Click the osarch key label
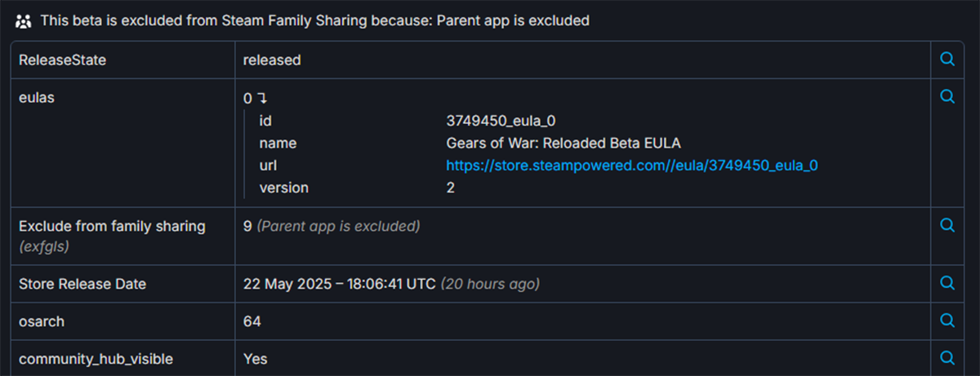 click(x=42, y=321)
